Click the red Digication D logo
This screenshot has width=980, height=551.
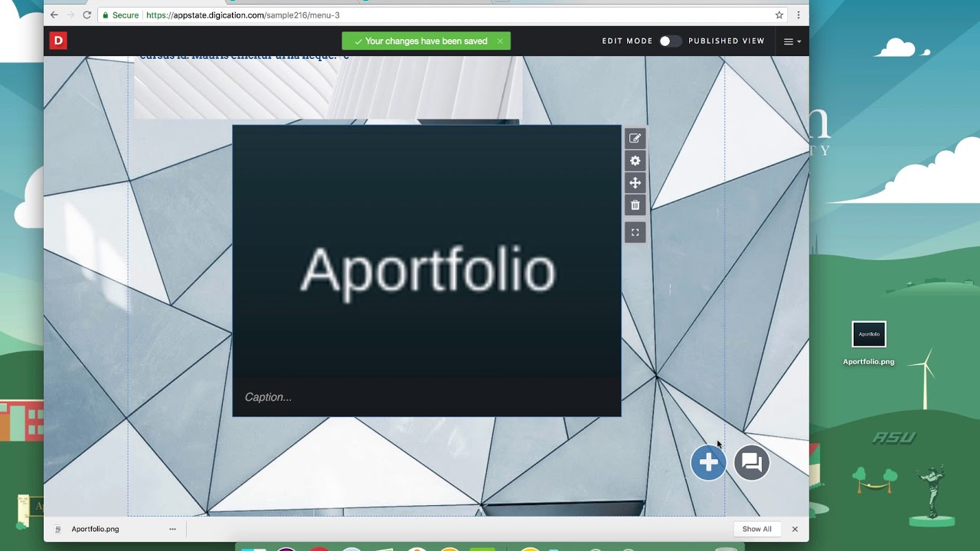(58, 41)
